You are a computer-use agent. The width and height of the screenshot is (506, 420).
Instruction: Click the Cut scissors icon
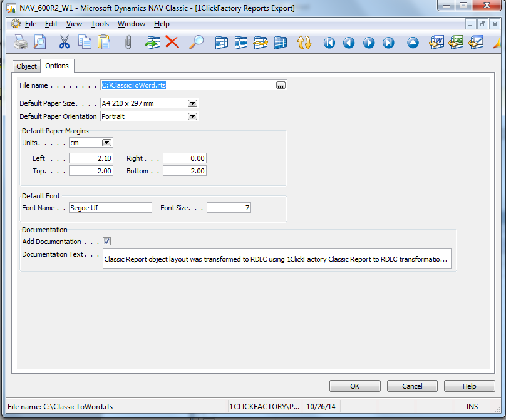point(64,43)
